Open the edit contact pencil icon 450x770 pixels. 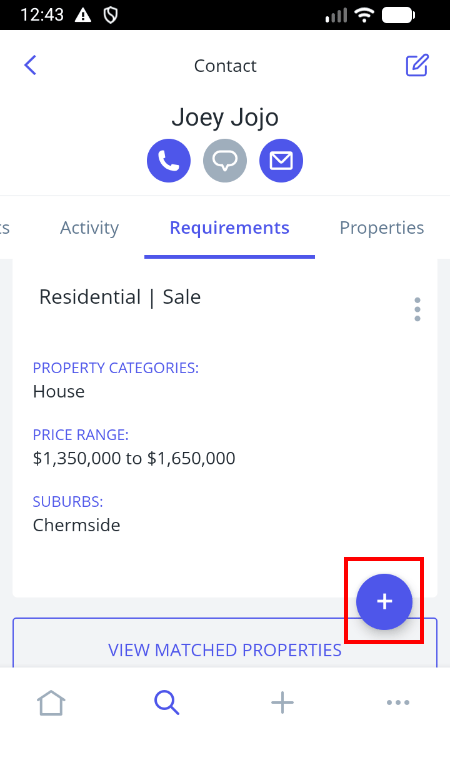(x=417, y=65)
